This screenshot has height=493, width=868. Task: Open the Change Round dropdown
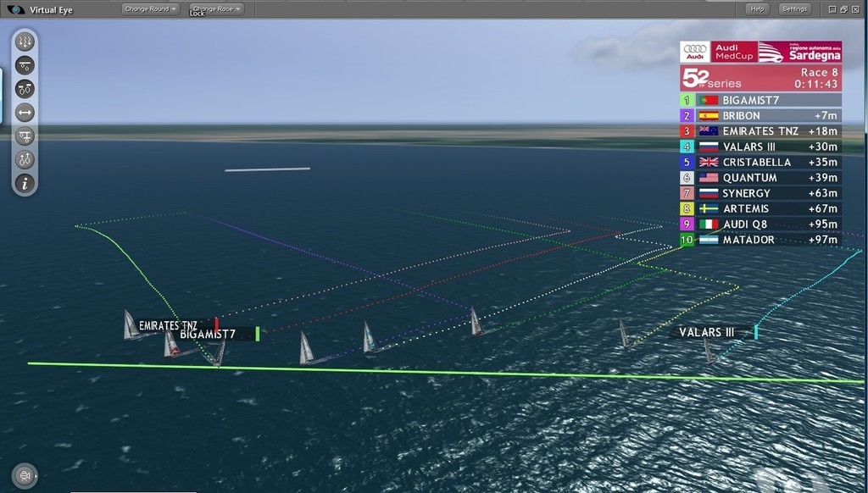(x=151, y=8)
